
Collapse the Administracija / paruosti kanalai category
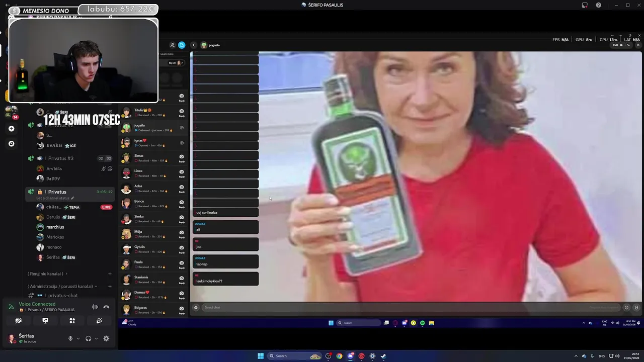[x=62, y=287]
